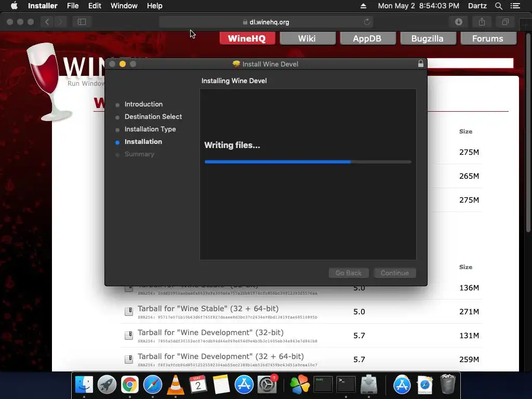
Task: Open the Bugzilla tab on website
Action: click(428, 38)
